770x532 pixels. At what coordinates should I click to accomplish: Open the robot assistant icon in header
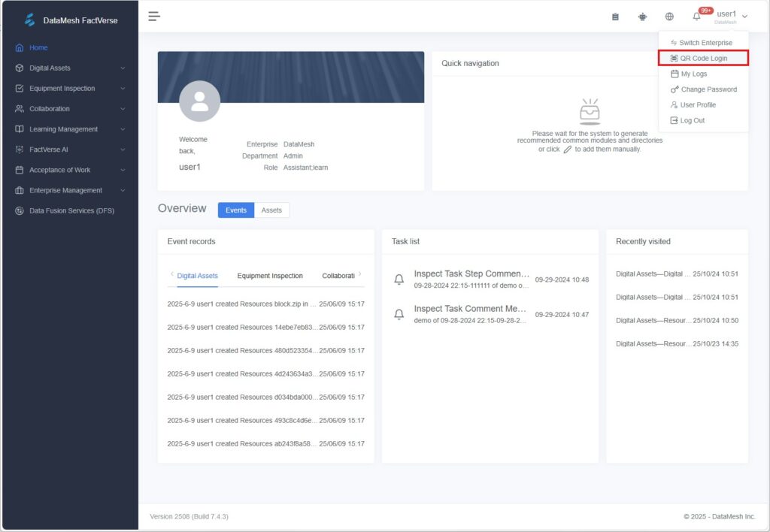click(x=642, y=17)
